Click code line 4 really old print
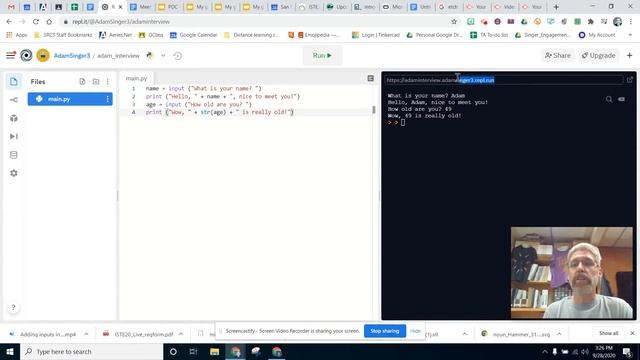The height and width of the screenshot is (360, 640). click(220, 112)
